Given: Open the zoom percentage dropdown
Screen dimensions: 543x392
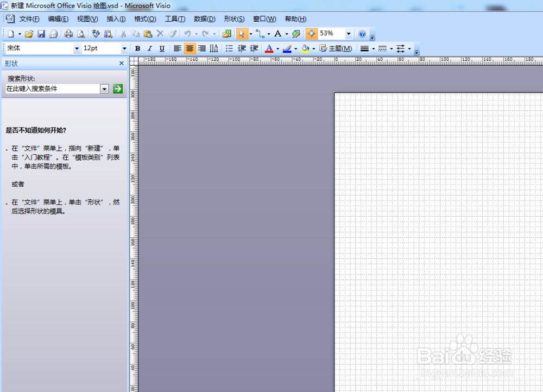Looking at the screenshot, I should pyautogui.click(x=349, y=34).
